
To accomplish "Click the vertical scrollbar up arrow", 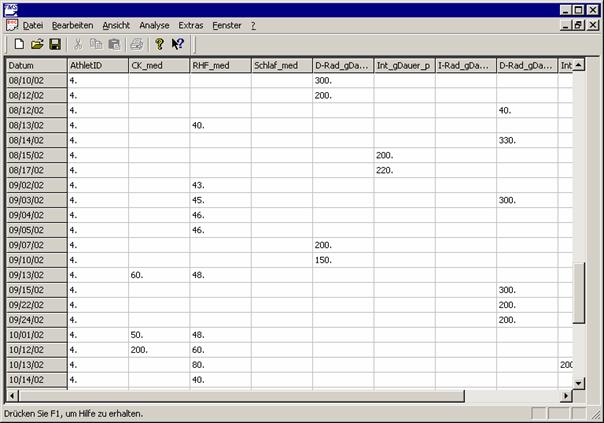I will tap(579, 65).
